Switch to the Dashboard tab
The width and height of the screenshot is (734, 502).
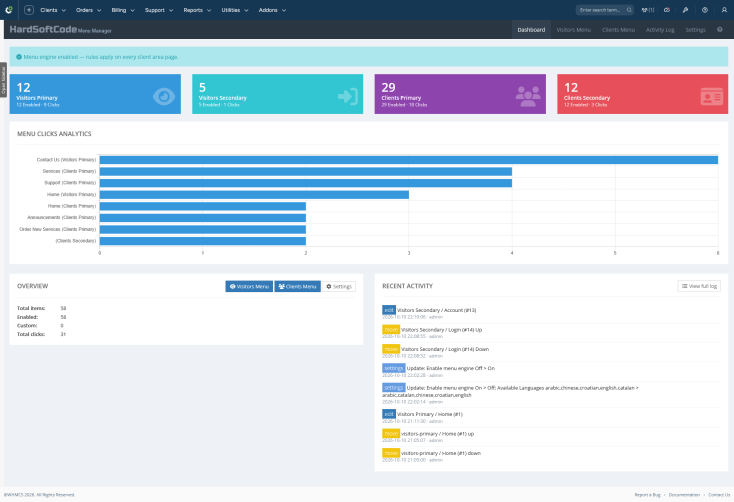[x=531, y=30]
